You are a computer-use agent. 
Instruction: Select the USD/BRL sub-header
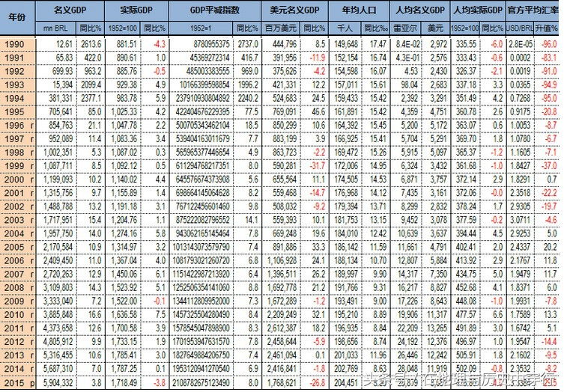point(519,28)
